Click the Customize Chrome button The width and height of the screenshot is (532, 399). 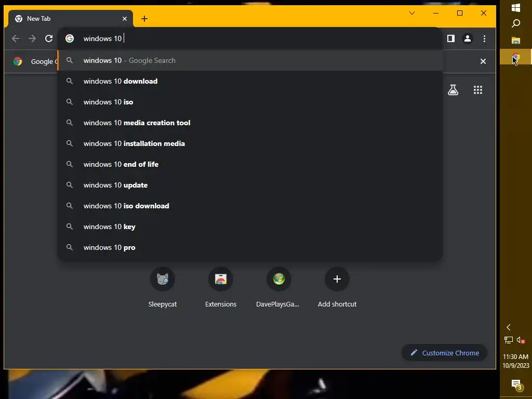coord(445,353)
